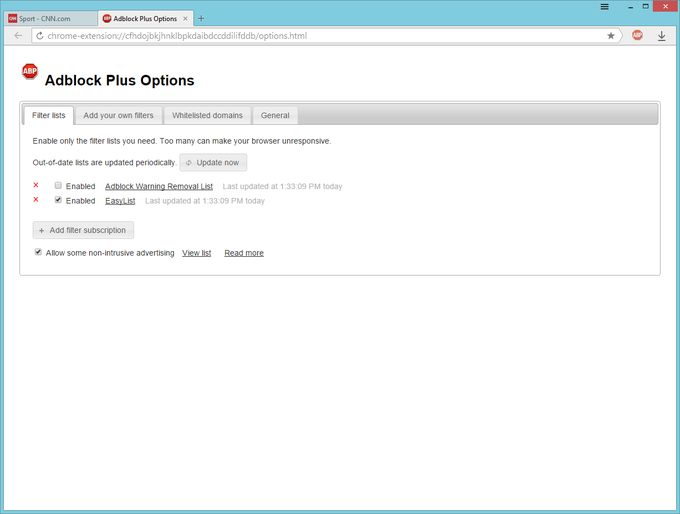Switch to the Sport - CNN.com tab
Image resolution: width=680 pixels, height=514 pixels.
[x=50, y=19]
